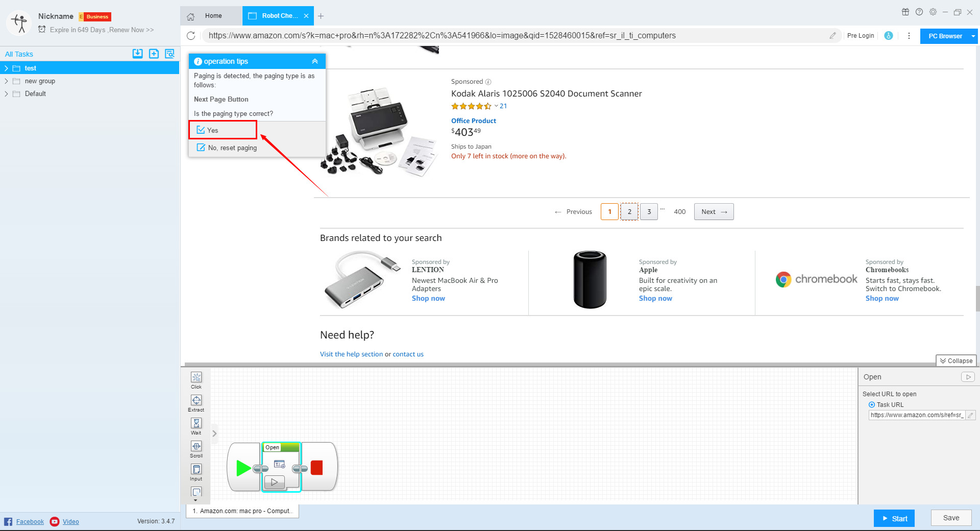The height and width of the screenshot is (531, 980).
Task: Click the import task icon
Action: (x=137, y=54)
